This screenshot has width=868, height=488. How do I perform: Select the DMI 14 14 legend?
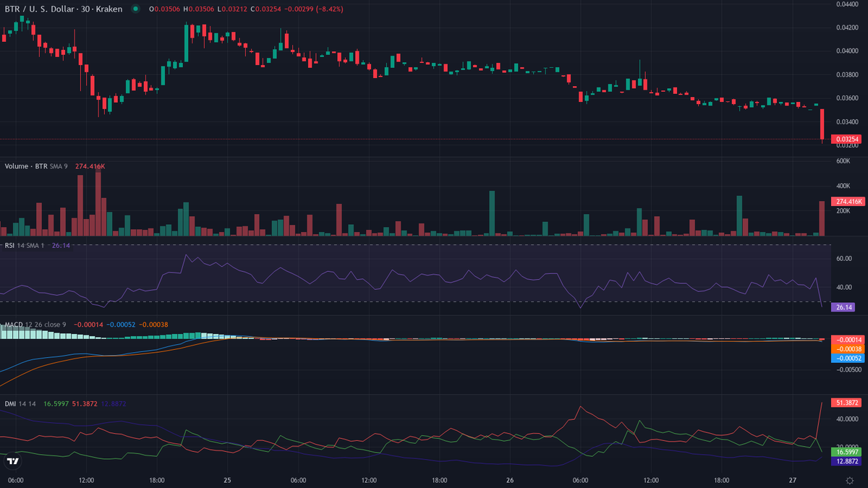coord(21,403)
